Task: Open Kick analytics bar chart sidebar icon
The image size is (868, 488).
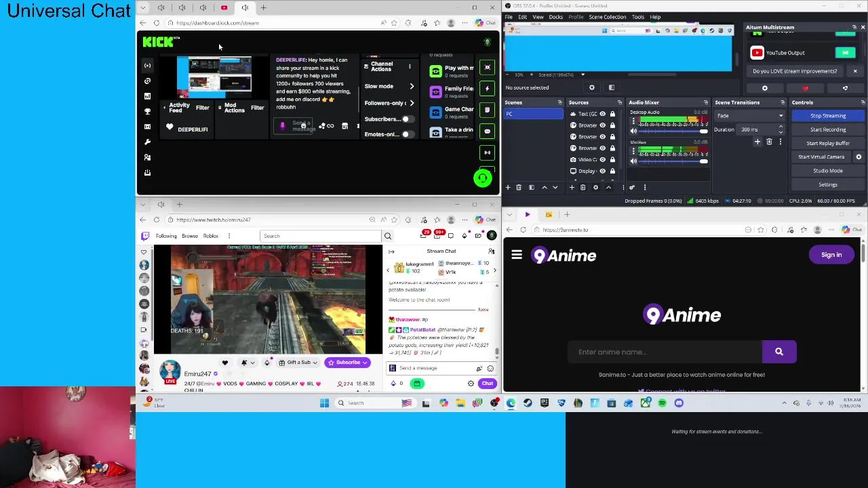Action: [x=148, y=96]
